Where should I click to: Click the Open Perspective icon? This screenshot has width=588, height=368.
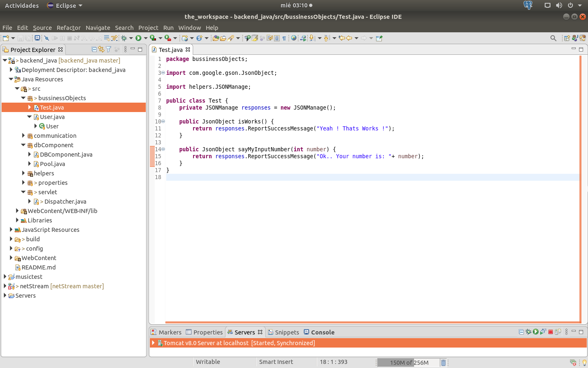tap(567, 38)
